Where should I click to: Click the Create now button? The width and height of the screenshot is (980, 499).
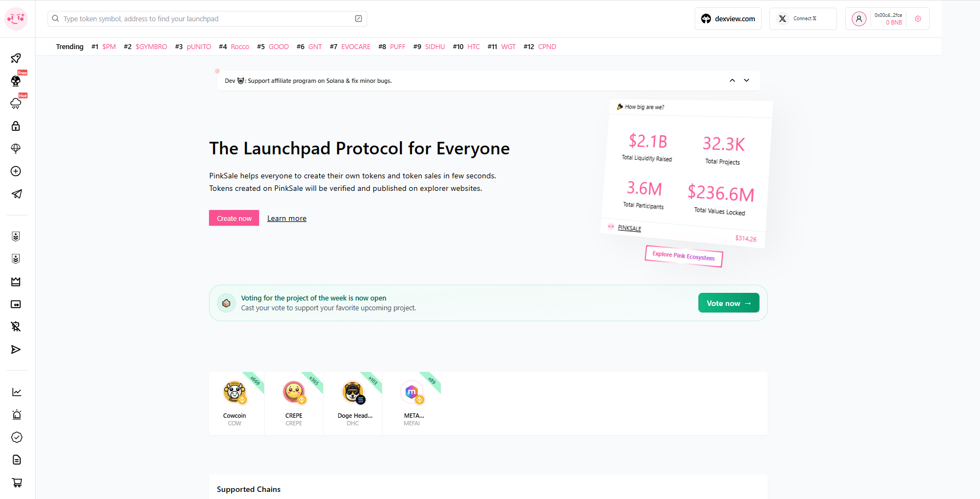tap(234, 218)
